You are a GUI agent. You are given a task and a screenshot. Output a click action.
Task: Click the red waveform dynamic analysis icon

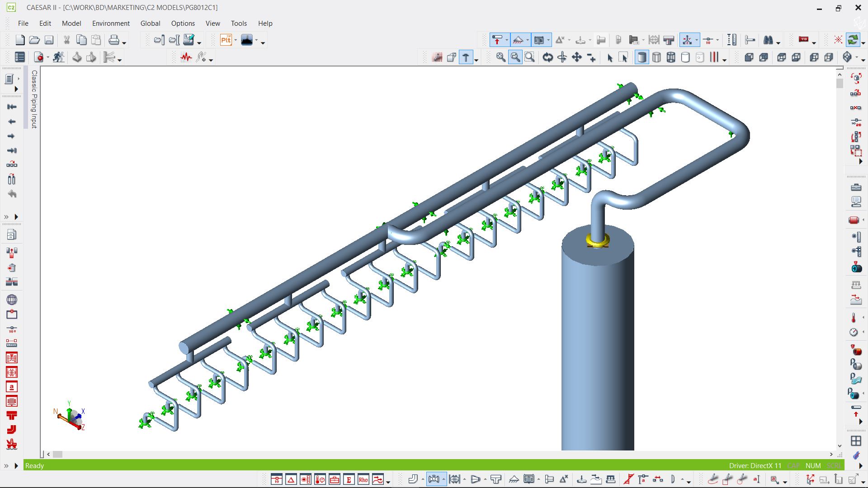(186, 57)
